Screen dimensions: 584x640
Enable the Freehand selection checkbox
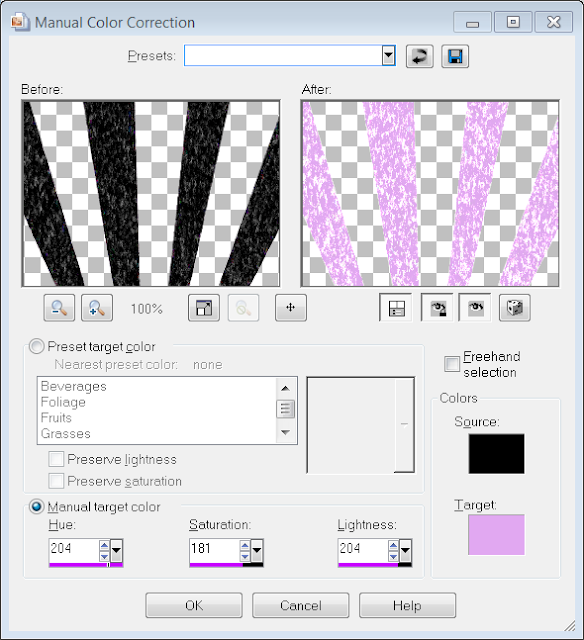(x=452, y=364)
